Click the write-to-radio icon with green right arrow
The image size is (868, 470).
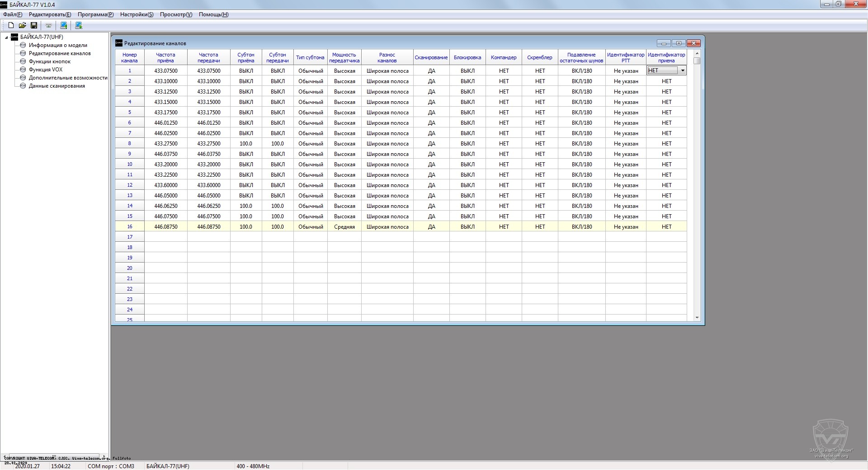click(79, 25)
